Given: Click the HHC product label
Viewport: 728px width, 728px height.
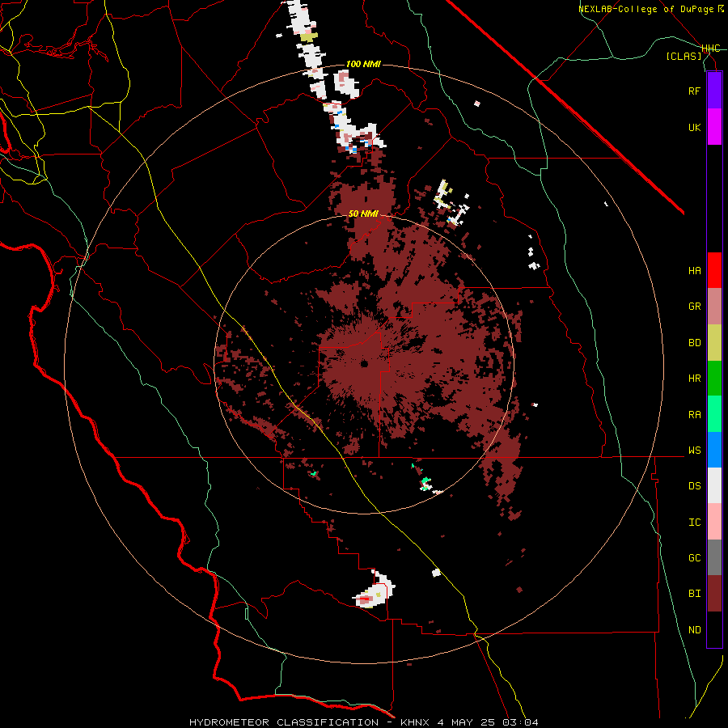Looking at the screenshot, I should 710,49.
